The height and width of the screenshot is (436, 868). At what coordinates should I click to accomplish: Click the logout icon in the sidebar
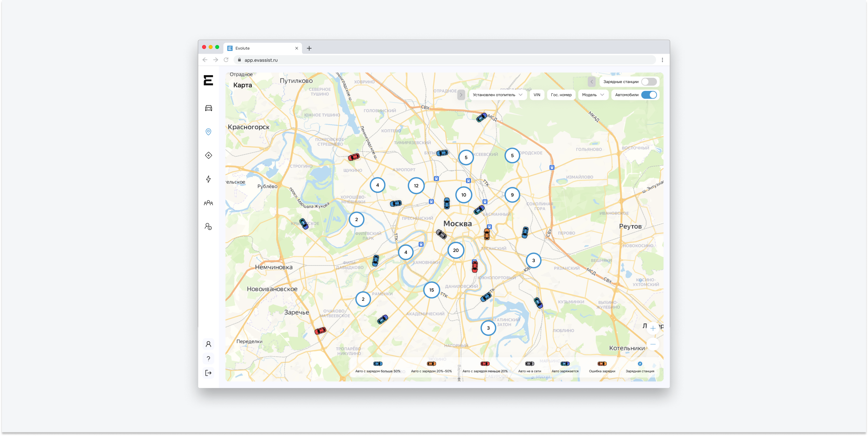[x=208, y=373]
